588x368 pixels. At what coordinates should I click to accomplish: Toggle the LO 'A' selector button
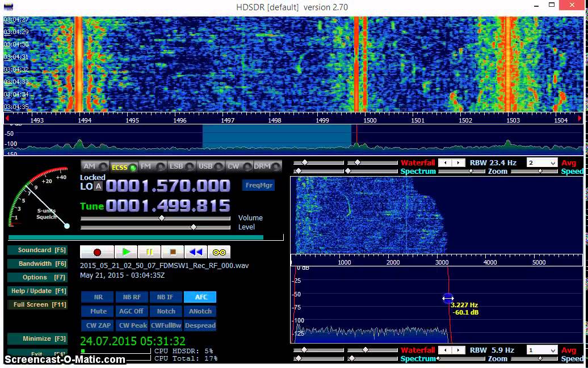(98, 186)
